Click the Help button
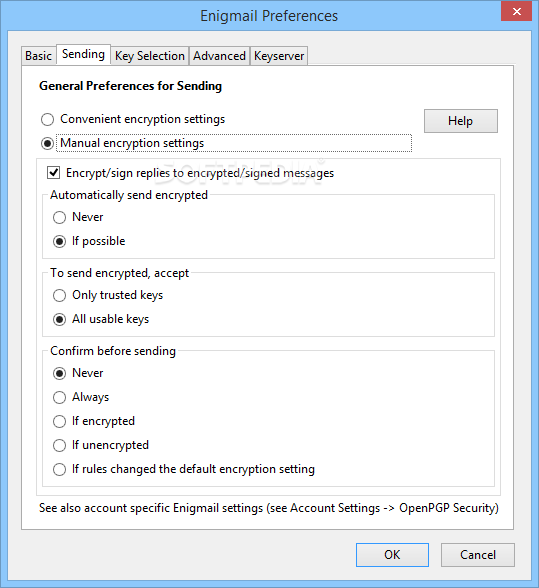This screenshot has width=539, height=588. click(x=461, y=121)
